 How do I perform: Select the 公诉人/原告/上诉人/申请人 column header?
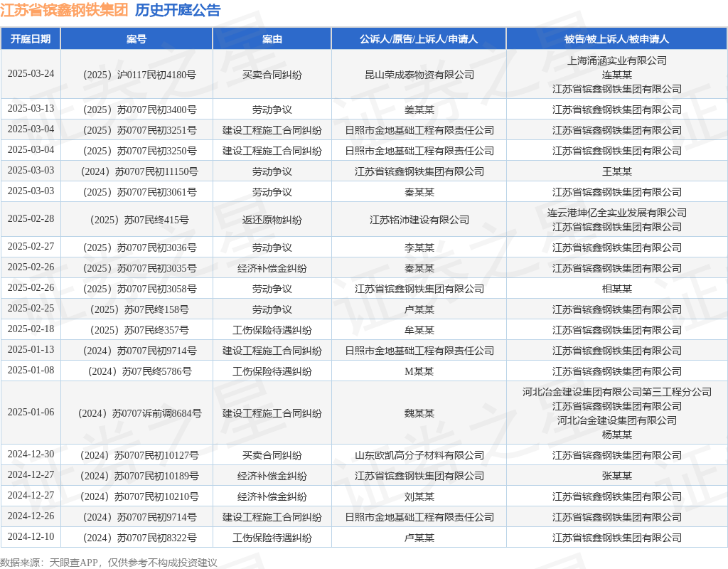419,39
